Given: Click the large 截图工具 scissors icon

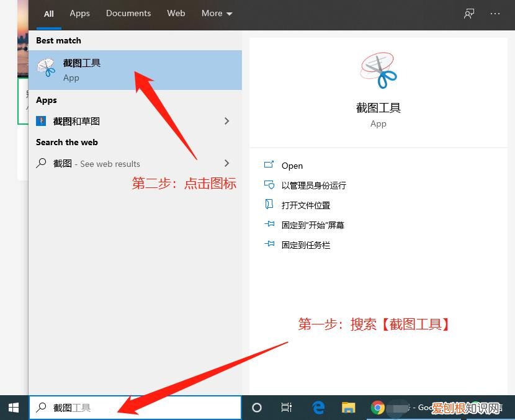Looking at the screenshot, I should tap(378, 68).
